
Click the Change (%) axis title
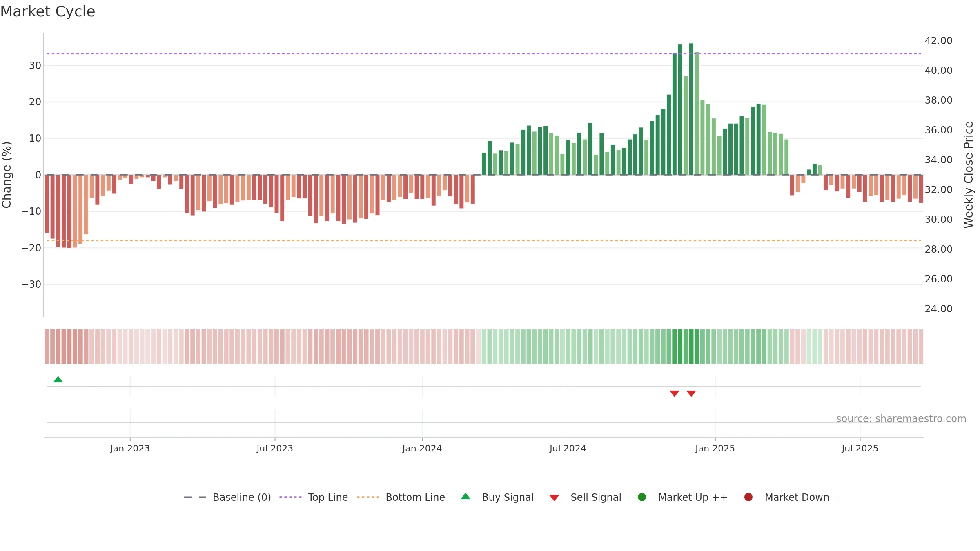7,175
